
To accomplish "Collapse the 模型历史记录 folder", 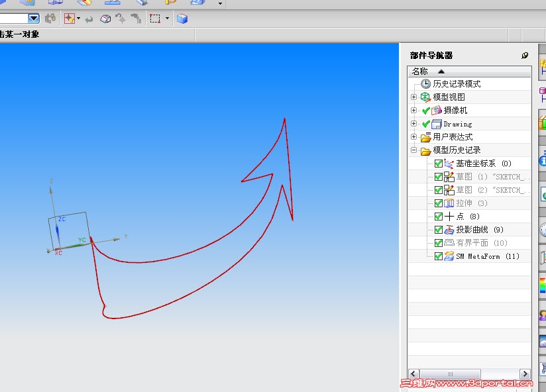I will 413,150.
